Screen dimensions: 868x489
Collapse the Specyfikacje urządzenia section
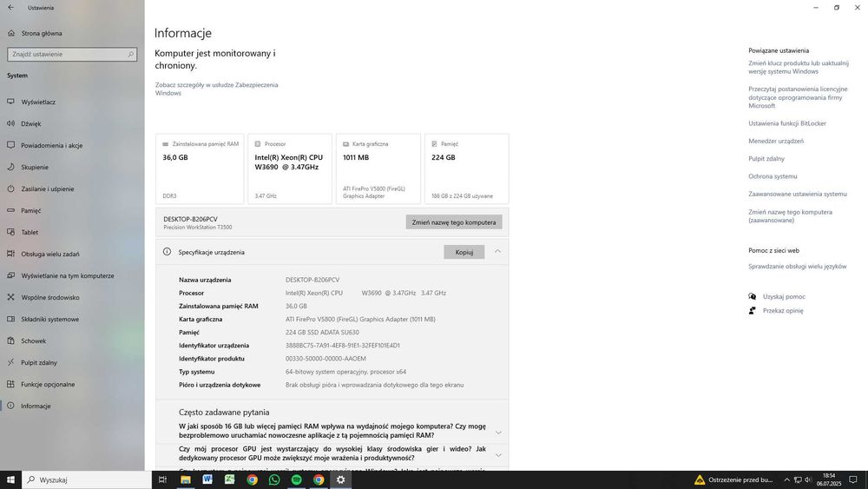497,251
